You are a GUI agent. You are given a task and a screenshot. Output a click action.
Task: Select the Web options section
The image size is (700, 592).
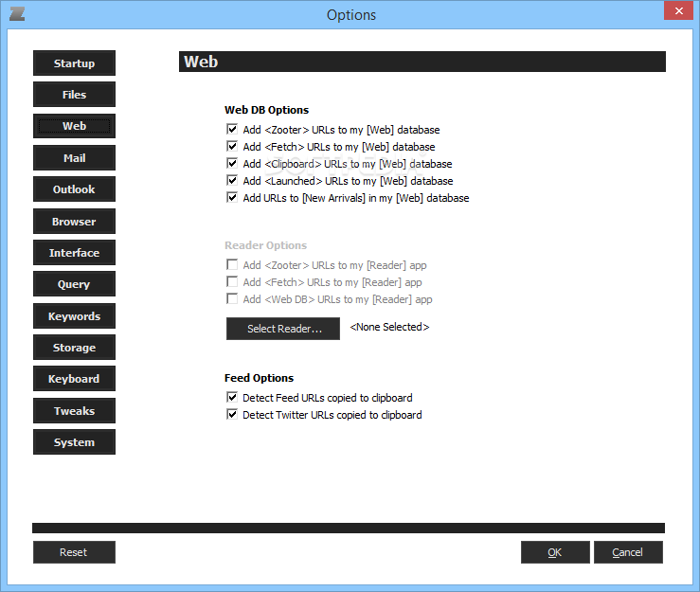click(x=74, y=126)
